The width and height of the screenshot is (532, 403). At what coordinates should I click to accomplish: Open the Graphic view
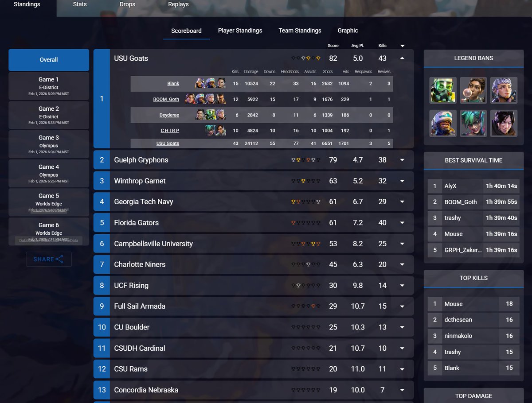point(348,31)
